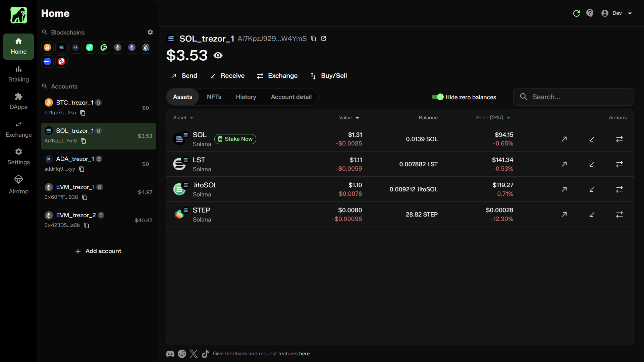Click Add account button

pos(98,251)
